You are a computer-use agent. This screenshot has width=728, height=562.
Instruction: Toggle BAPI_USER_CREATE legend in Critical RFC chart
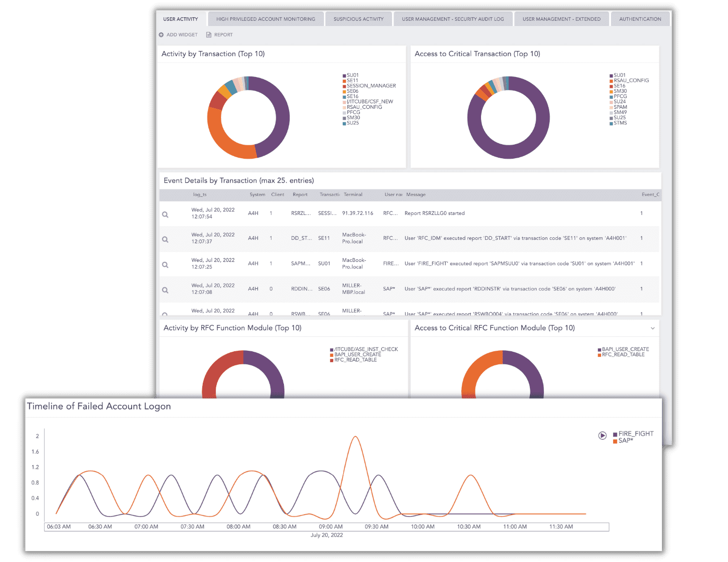(x=623, y=349)
